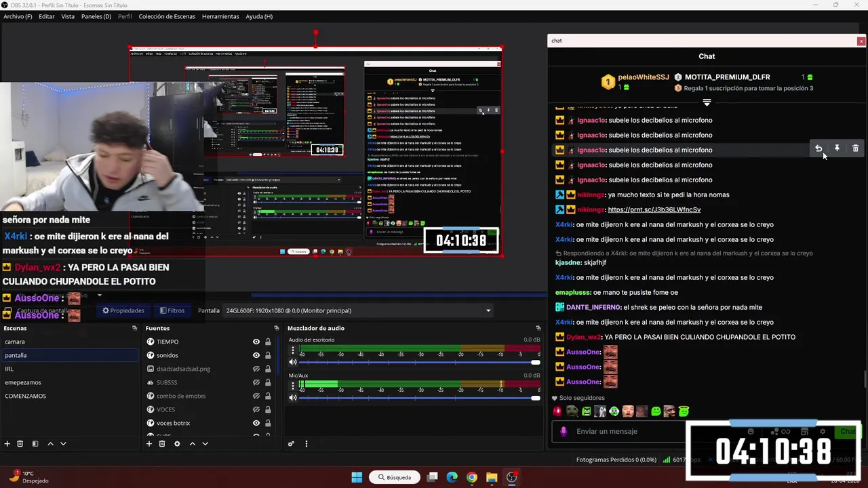Open Editar menu

tap(47, 16)
